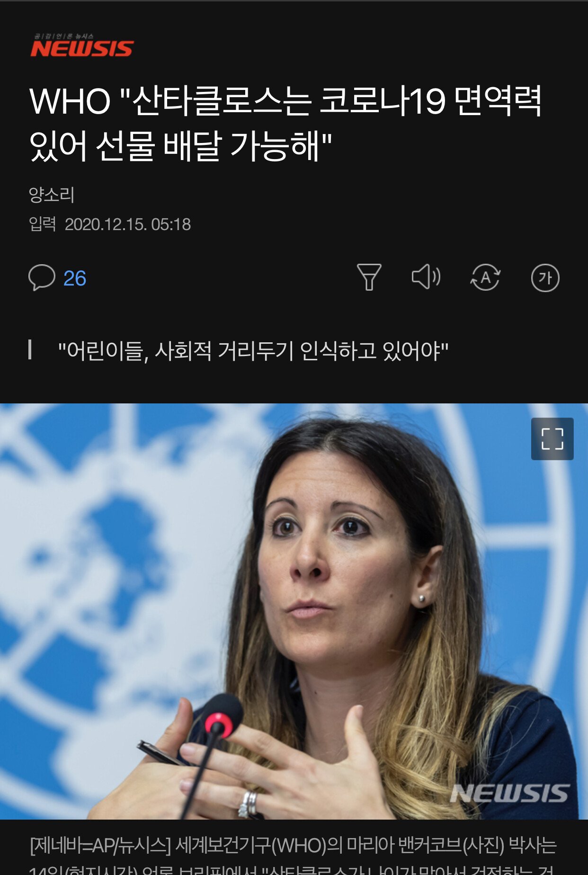Select reporter name 양소리
This screenshot has height=875, width=588.
[52, 195]
